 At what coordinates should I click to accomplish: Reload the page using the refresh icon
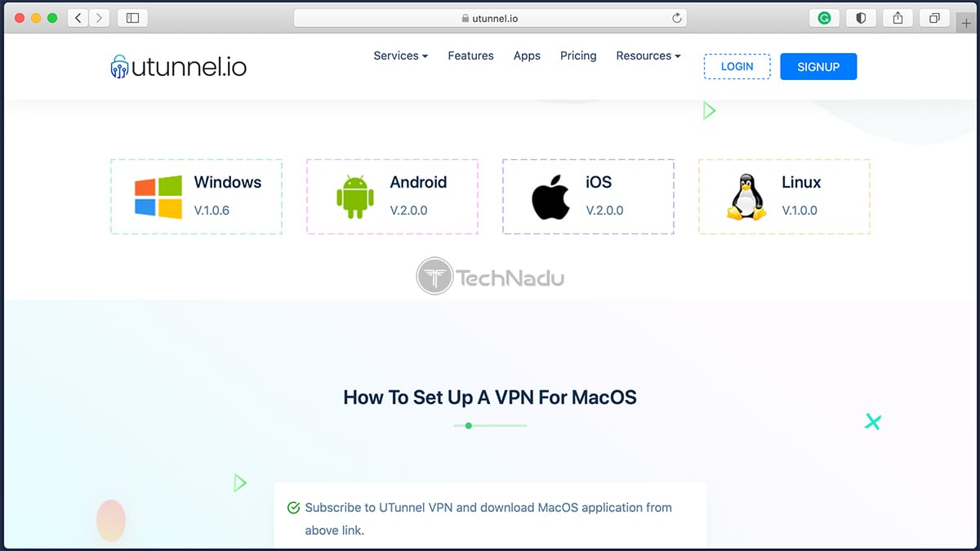point(676,17)
